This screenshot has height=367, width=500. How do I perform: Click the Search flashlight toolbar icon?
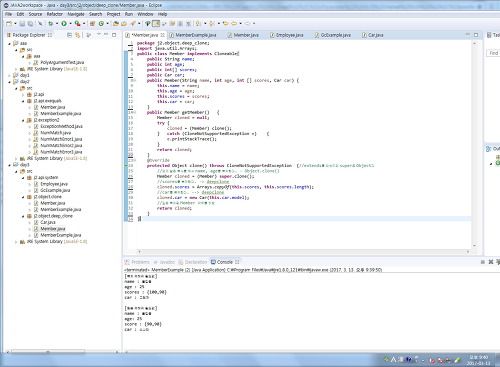point(133,24)
